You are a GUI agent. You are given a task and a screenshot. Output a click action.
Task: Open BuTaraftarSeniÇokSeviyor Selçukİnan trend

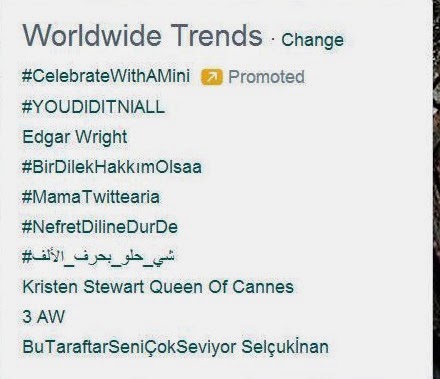tap(175, 347)
